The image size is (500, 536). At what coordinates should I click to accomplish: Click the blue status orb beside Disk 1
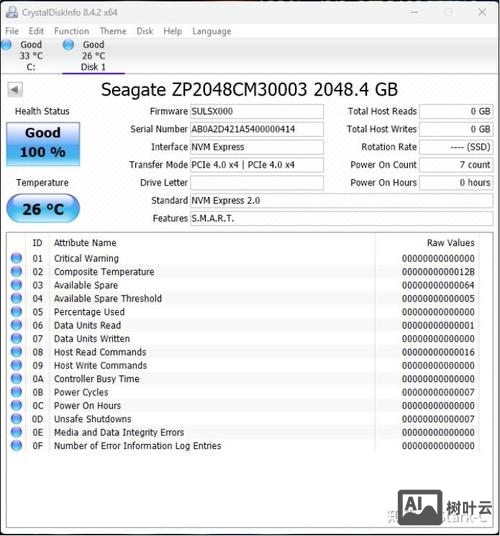(x=68, y=44)
